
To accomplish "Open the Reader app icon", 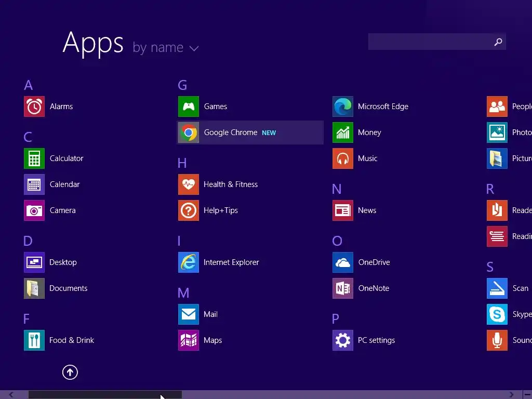I will click(497, 210).
